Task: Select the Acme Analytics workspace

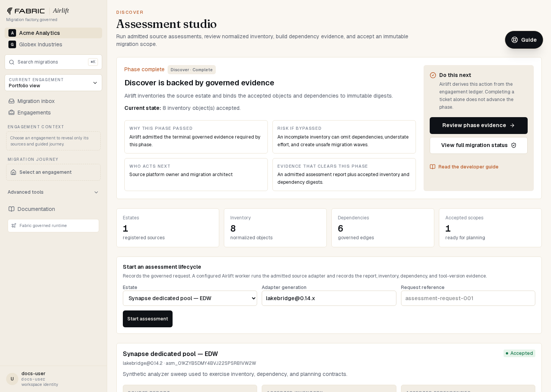Action: 53,33
